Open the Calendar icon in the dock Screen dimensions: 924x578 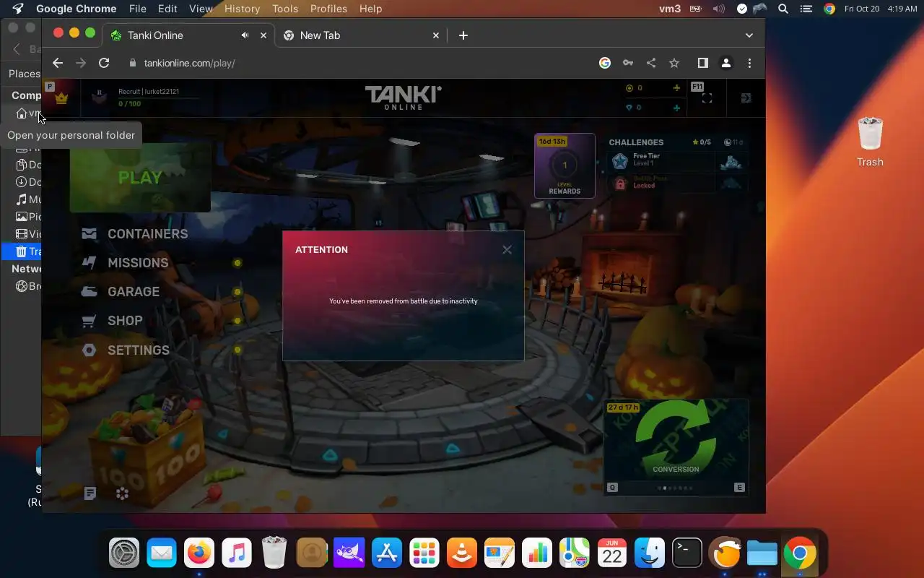point(612,554)
